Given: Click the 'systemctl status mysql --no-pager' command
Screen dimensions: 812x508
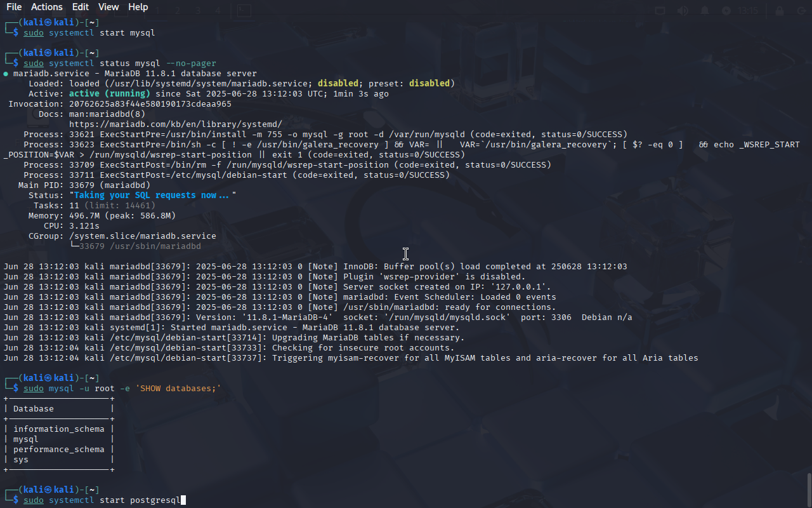Looking at the screenshot, I should click(133, 63).
